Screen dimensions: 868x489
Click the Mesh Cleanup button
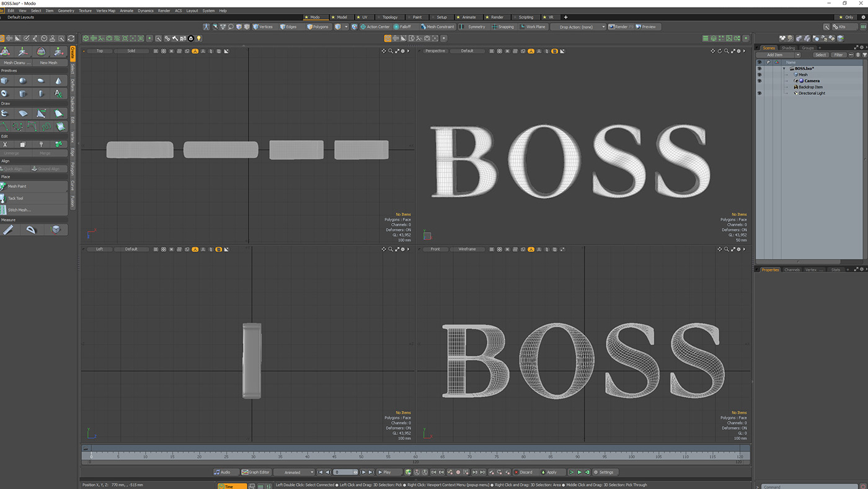(17, 63)
